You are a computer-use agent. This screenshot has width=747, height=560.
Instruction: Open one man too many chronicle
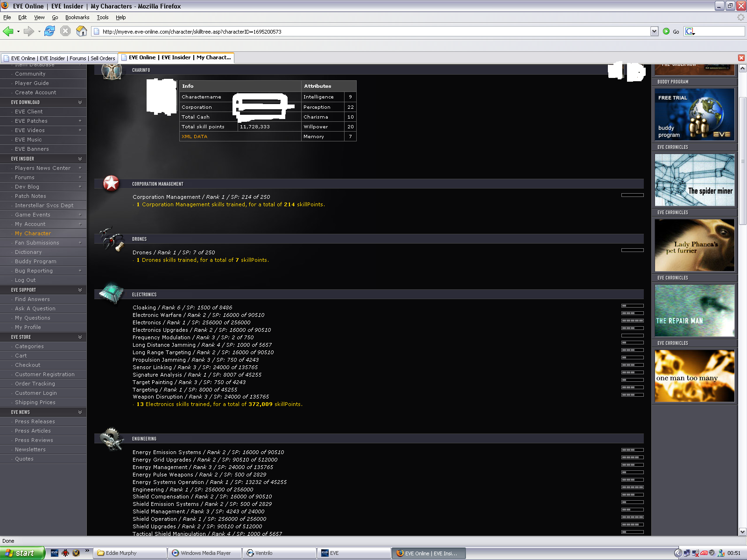click(695, 376)
